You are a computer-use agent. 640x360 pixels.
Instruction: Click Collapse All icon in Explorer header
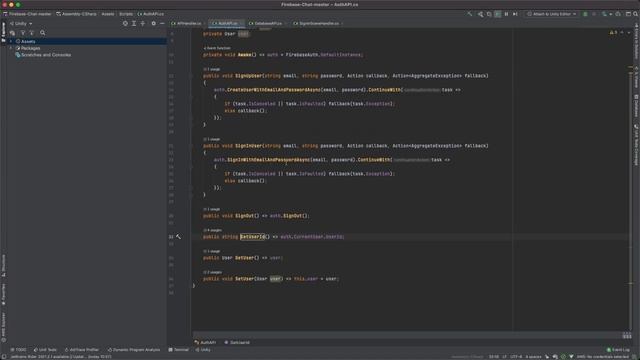coord(142,24)
